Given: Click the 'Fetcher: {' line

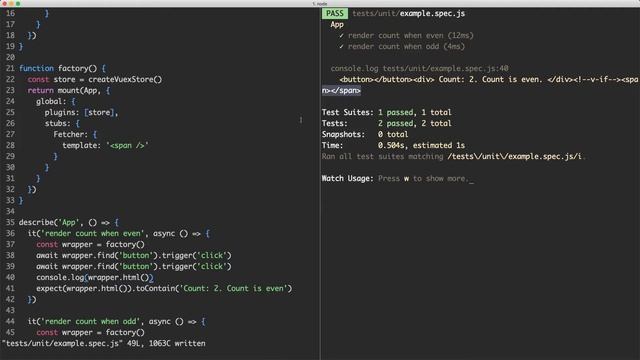Looking at the screenshot, I should pyautogui.click(x=75, y=134).
